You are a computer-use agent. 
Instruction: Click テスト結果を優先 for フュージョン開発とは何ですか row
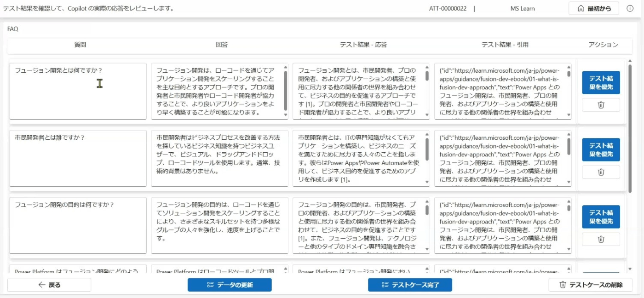[601, 82]
